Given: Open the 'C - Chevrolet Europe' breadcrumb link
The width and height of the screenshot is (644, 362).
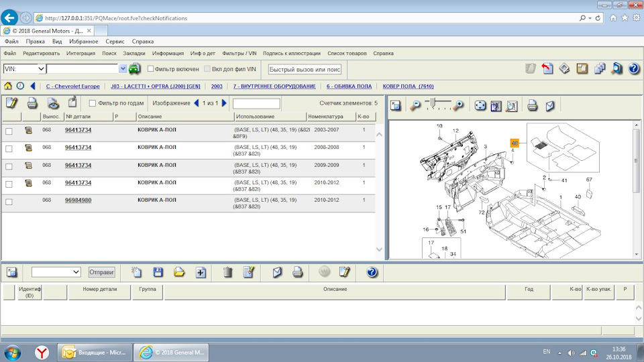Looking at the screenshot, I should (x=72, y=86).
